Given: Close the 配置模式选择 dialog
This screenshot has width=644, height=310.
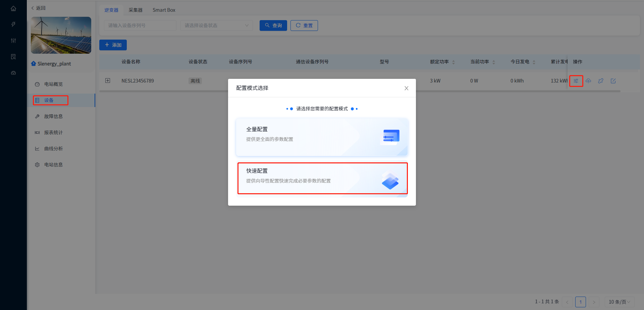Looking at the screenshot, I should point(406,88).
